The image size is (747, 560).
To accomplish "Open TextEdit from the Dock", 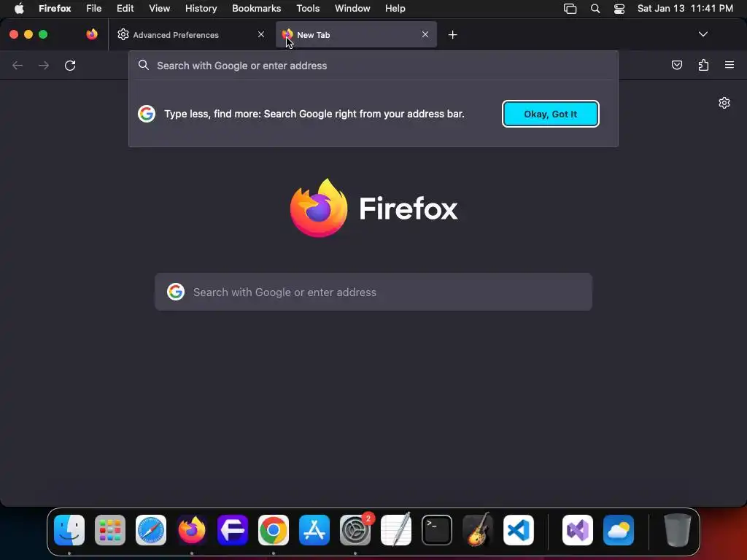I will click(x=396, y=530).
